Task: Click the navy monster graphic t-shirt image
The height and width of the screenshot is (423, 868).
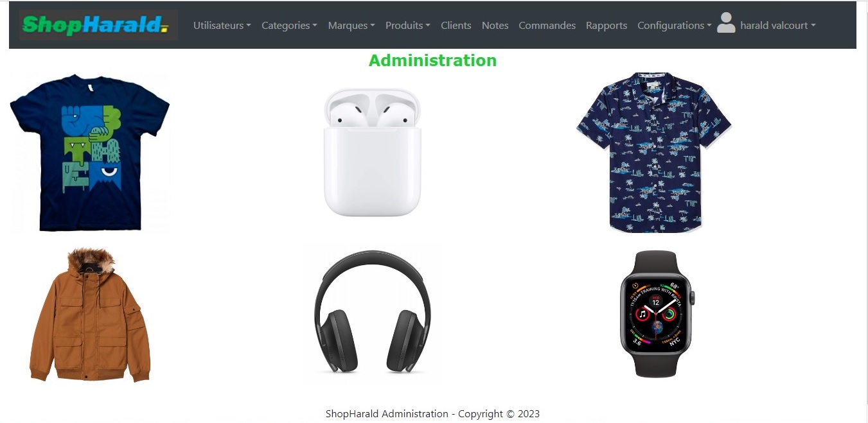Action: pos(90,153)
